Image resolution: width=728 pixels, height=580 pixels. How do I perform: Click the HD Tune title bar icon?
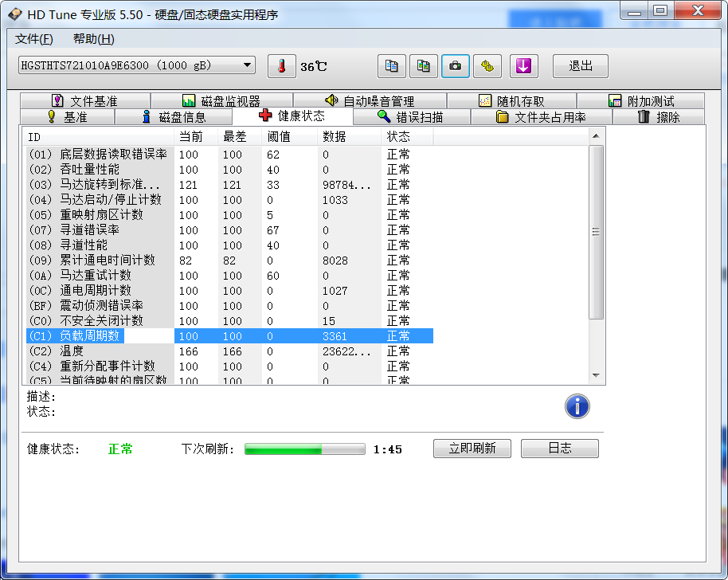(x=15, y=14)
